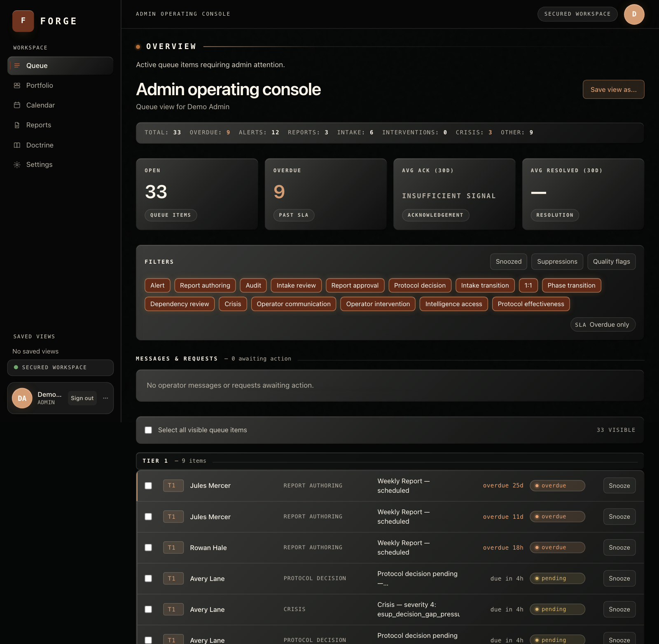This screenshot has width=659, height=644.
Task: Click the Secured Workspace badge in header
Action: click(577, 14)
